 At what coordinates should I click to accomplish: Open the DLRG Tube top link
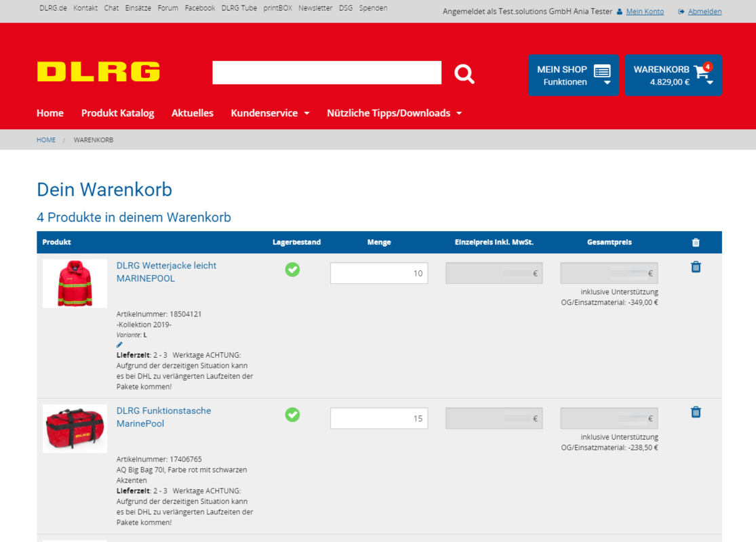click(239, 8)
